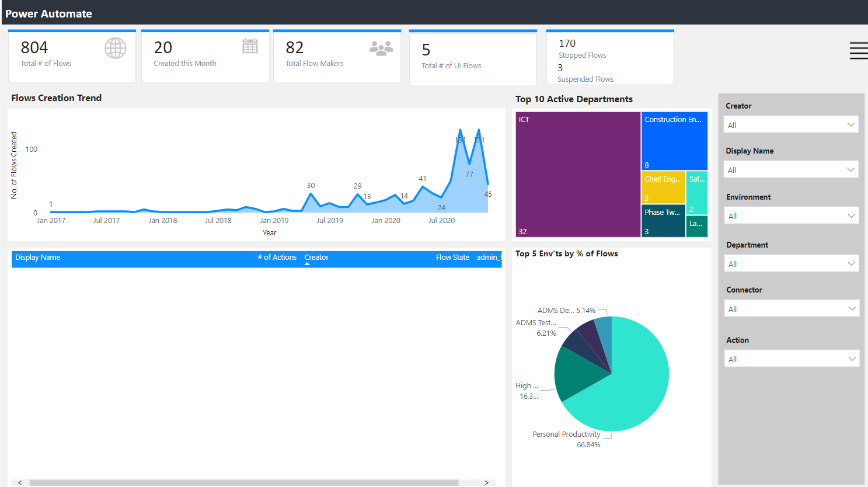The width and height of the screenshot is (868, 487).
Task: Click the globe icon on Total Flows card
Action: (x=115, y=48)
